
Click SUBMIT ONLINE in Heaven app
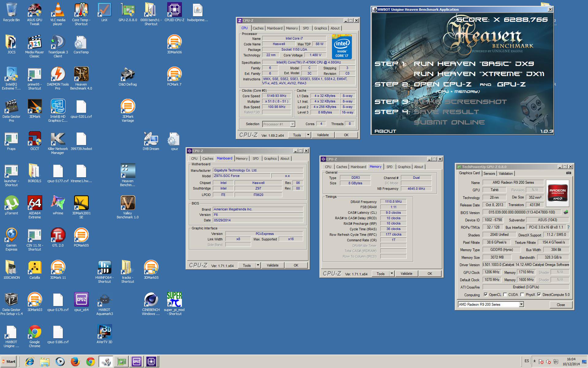[x=449, y=122]
